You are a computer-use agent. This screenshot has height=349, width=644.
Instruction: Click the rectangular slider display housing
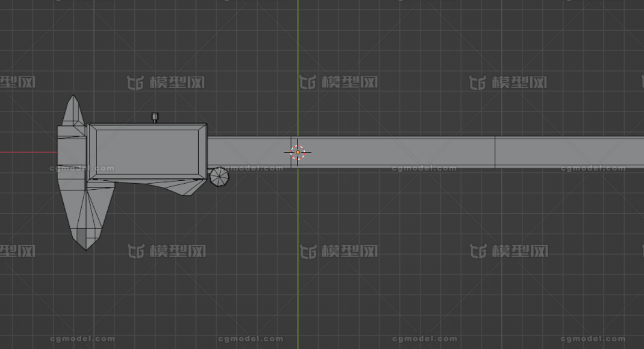tap(147, 152)
